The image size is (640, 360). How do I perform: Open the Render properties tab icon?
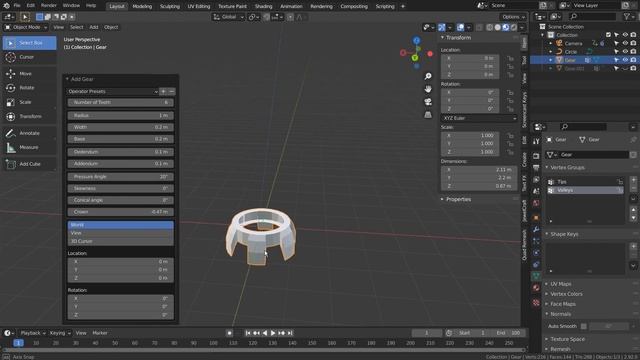tap(536, 156)
